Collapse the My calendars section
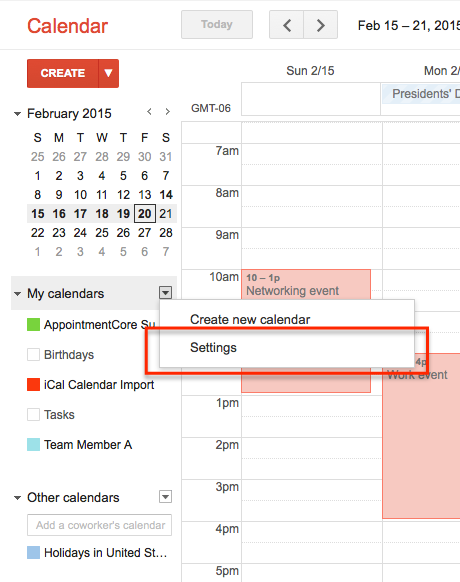 [x=17, y=294]
